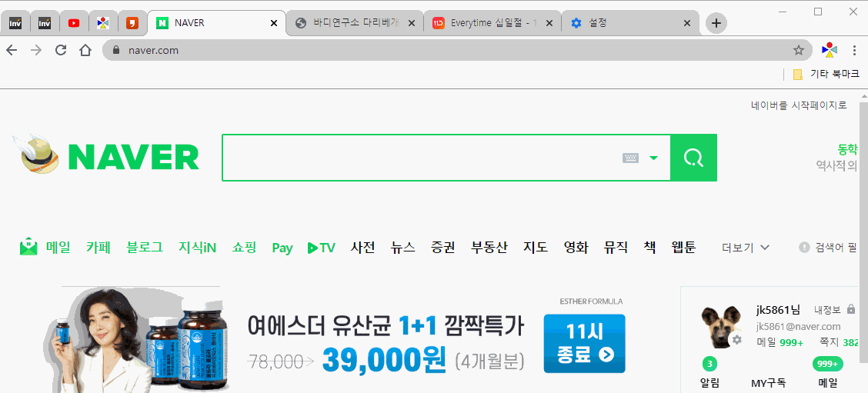Open 지도 from the service menu

pyautogui.click(x=536, y=248)
